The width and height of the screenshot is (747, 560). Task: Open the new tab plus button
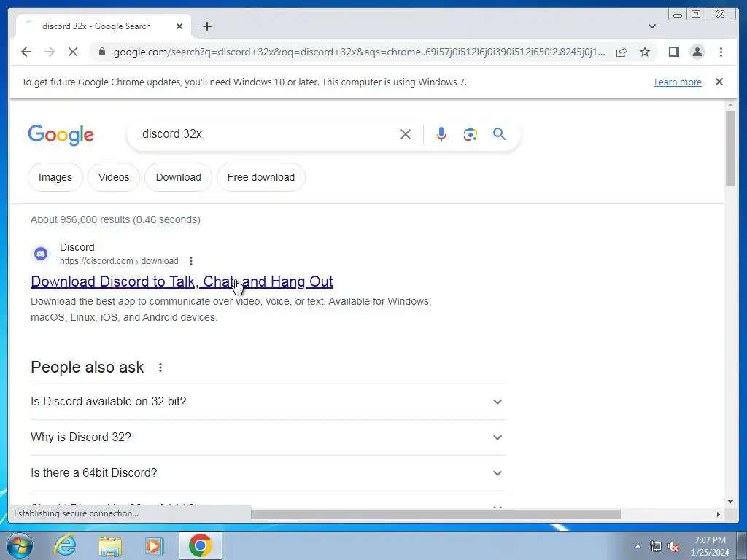pyautogui.click(x=206, y=26)
